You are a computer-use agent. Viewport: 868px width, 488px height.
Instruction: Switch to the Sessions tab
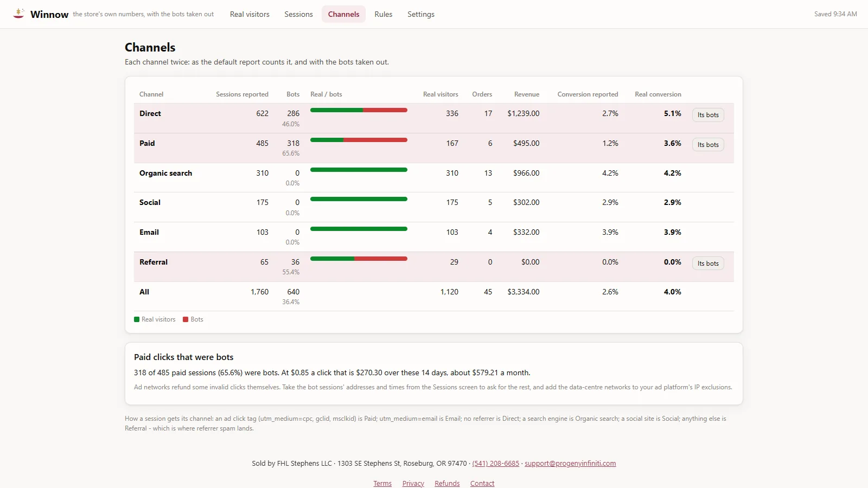298,14
